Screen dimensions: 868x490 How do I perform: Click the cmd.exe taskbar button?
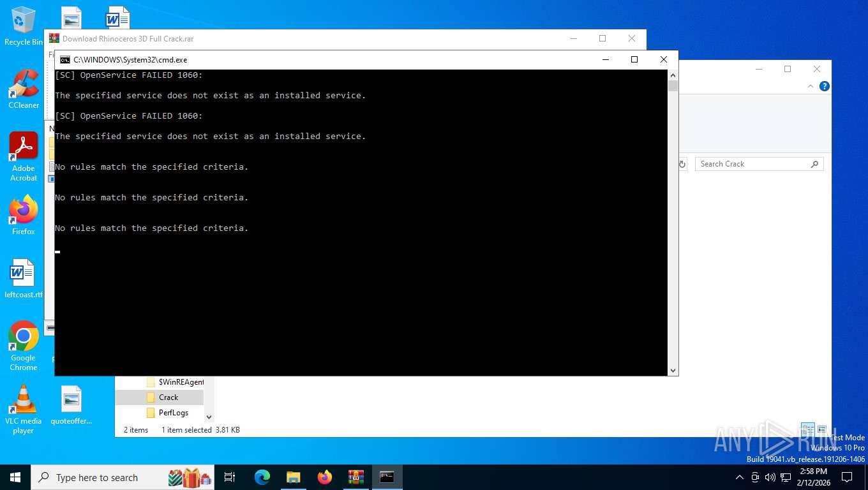pyautogui.click(x=387, y=477)
